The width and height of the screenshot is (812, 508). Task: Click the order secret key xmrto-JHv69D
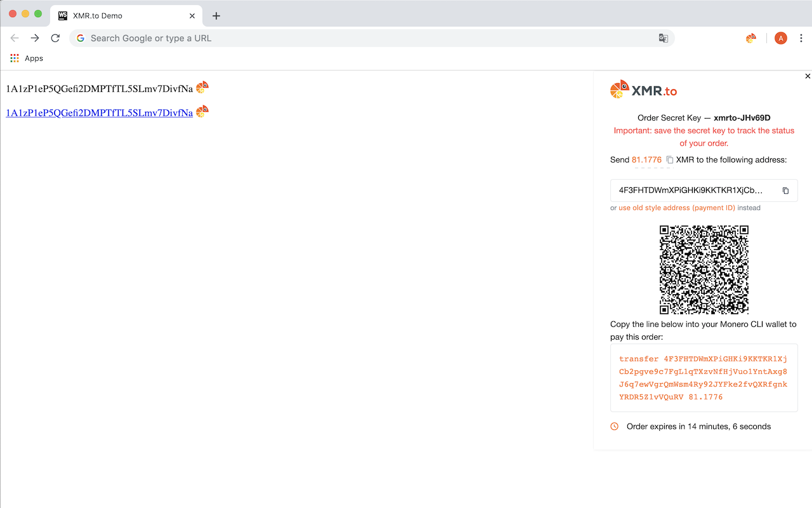pos(742,118)
